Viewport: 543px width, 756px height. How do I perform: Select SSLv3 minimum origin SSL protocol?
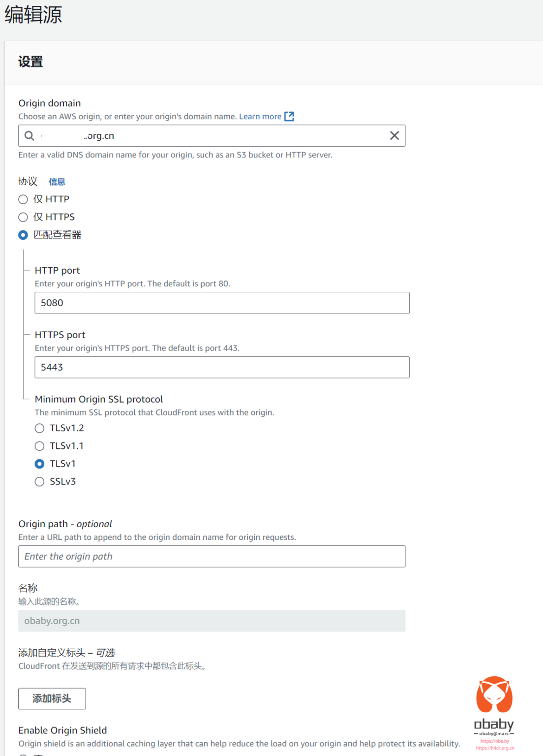(39, 481)
